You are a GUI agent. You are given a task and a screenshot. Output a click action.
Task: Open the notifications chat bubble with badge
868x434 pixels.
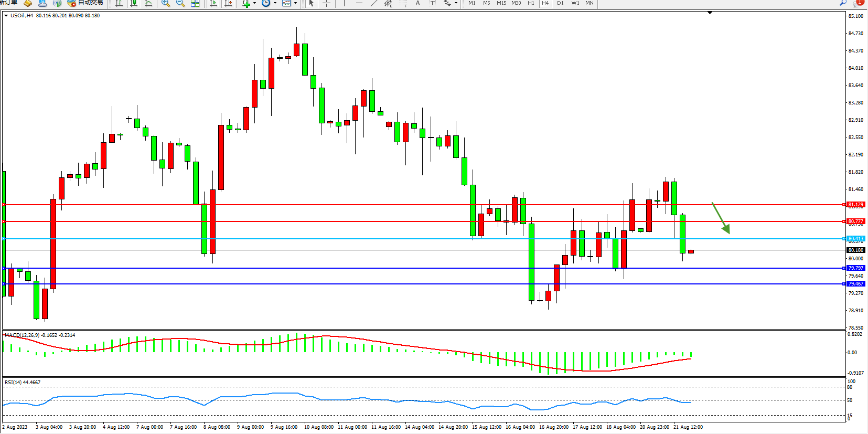[858, 3]
